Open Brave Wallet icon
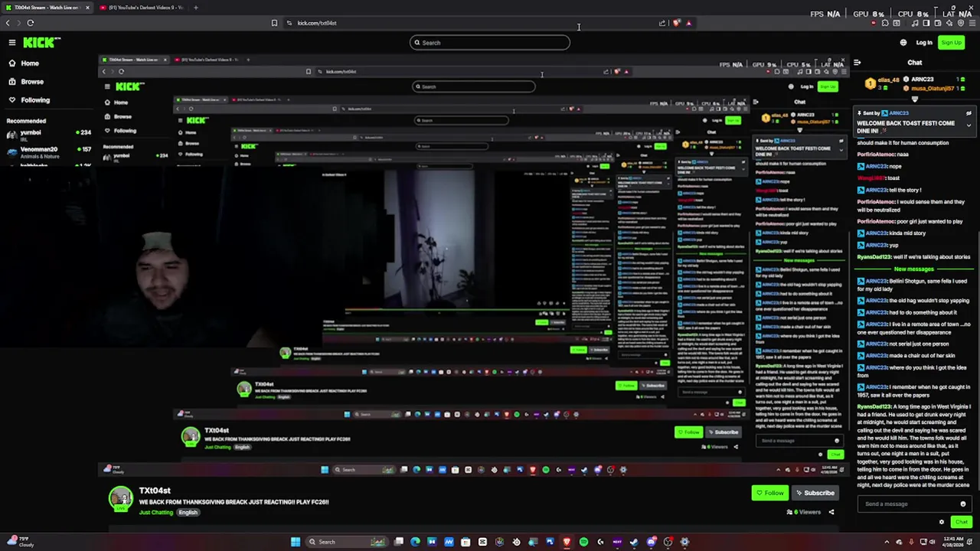Screen dimensions: 980x551 937,23
